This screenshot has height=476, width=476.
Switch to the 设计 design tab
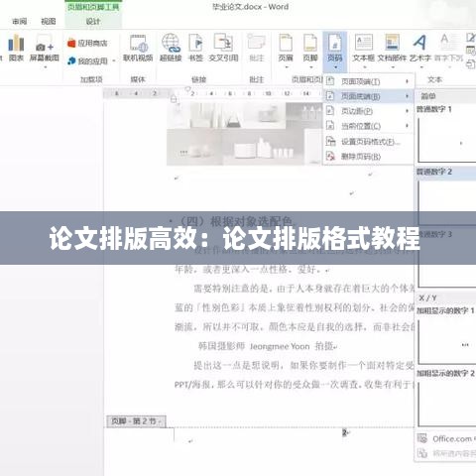[93, 21]
